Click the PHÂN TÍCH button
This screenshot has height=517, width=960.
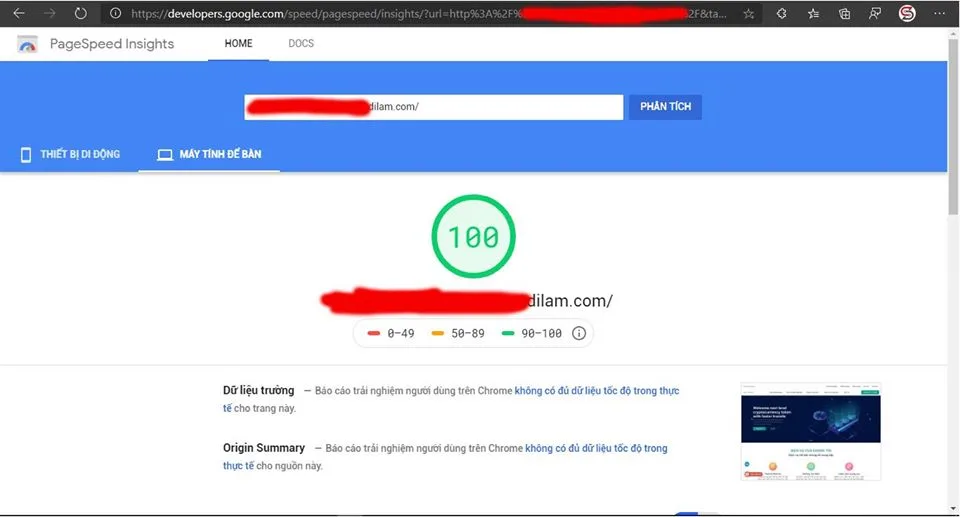tap(665, 107)
